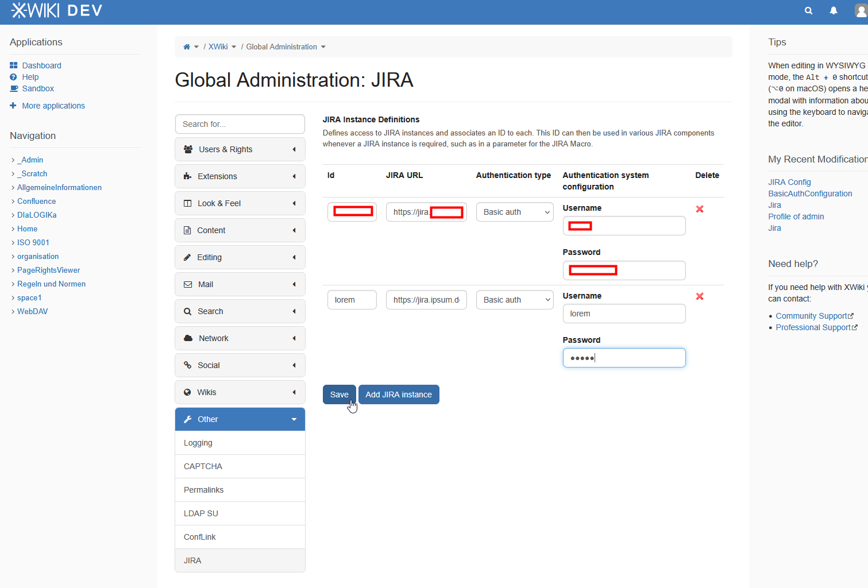Open the Help application
868x588 pixels.
point(30,77)
